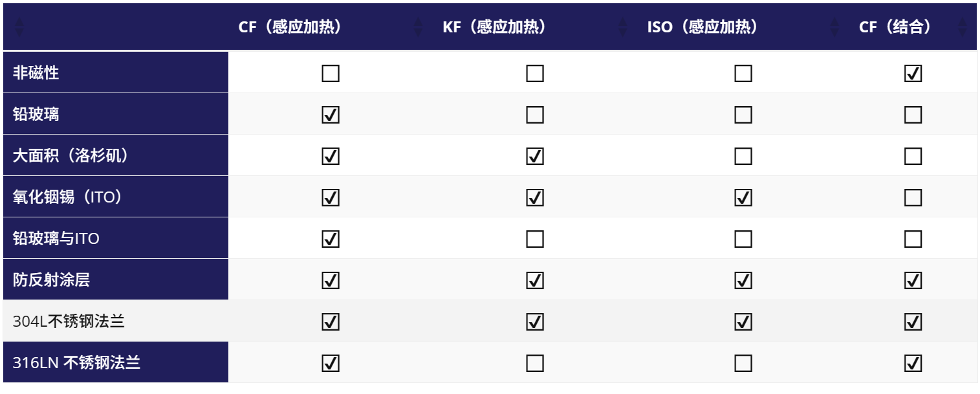Click the 氧化铟锡（ITO） row header
Image resolution: width=980 pixels, height=394 pixels.
tap(68, 197)
